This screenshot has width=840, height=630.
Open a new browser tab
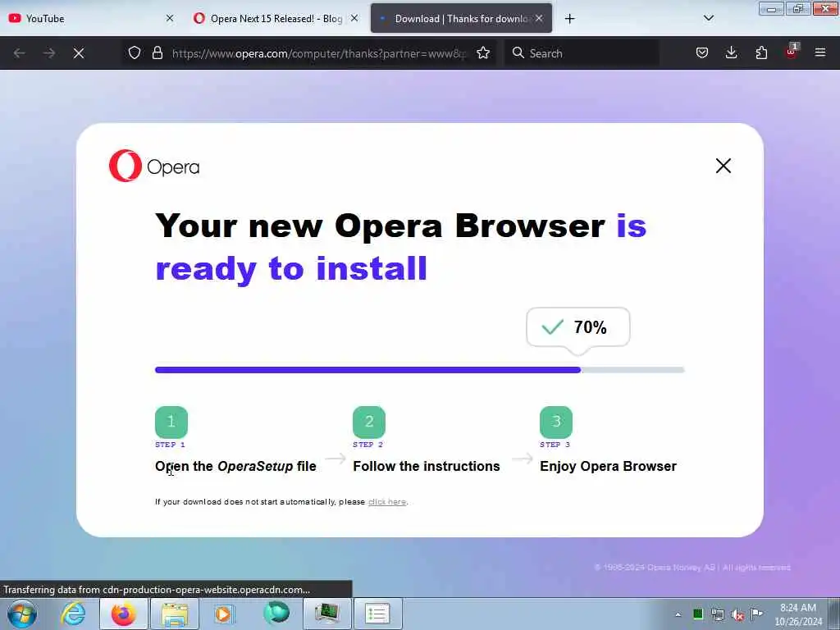[569, 19]
